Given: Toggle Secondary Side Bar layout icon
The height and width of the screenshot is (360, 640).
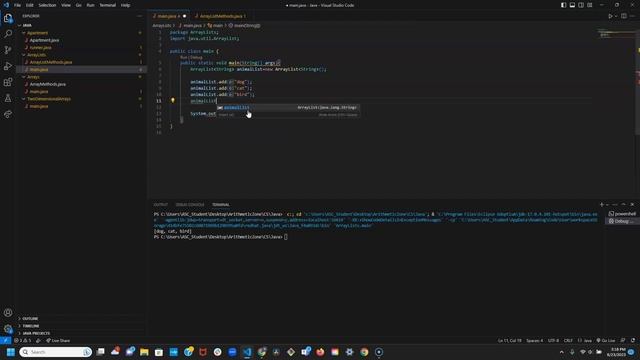Looking at the screenshot, I should point(581,5).
